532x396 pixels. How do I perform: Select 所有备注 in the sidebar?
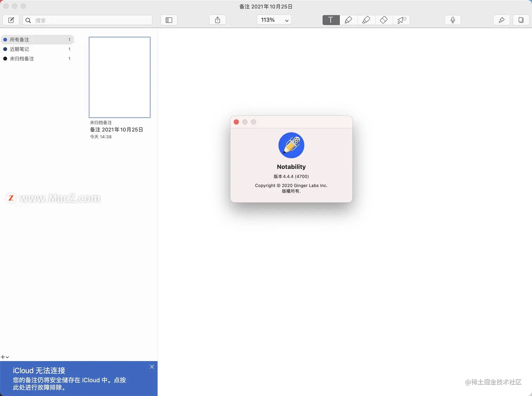pyautogui.click(x=37, y=39)
